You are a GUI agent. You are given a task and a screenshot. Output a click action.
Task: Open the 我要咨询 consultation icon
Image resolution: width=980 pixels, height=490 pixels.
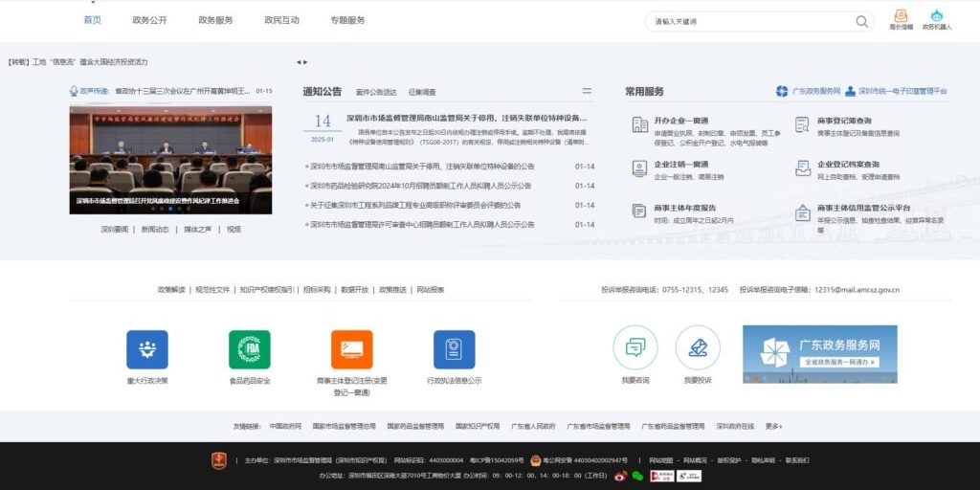635,348
